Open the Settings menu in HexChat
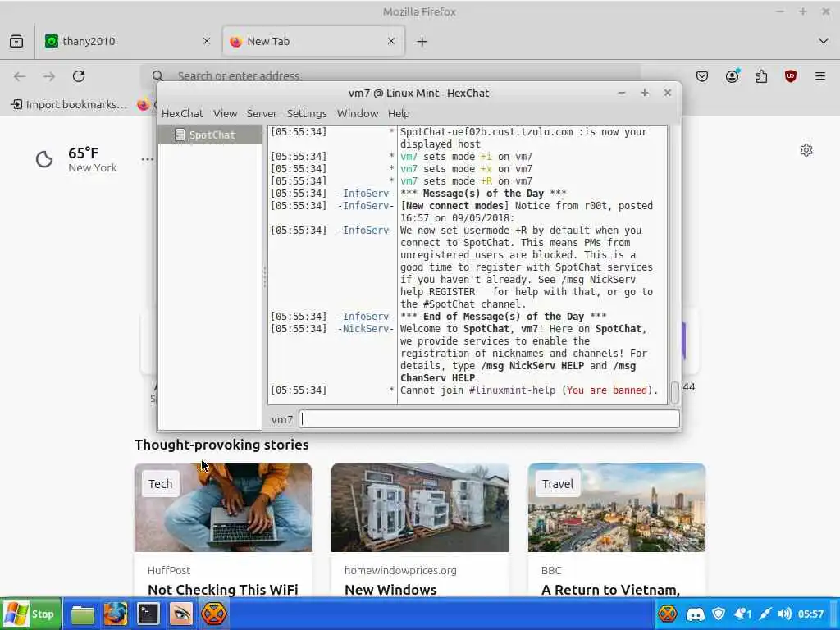This screenshot has height=630, width=840. click(x=307, y=113)
